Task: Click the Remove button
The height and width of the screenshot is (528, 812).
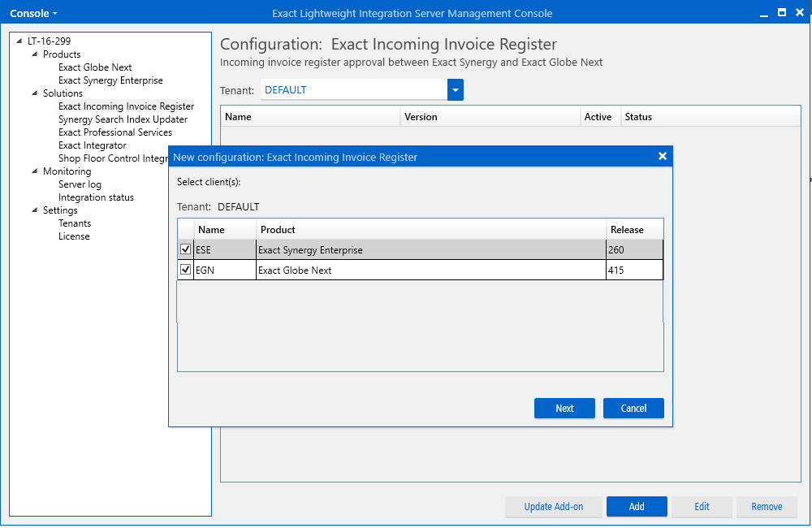Action: pos(767,507)
